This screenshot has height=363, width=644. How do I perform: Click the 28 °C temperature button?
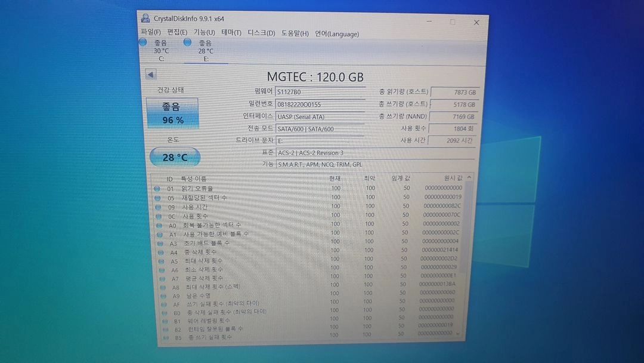(175, 157)
